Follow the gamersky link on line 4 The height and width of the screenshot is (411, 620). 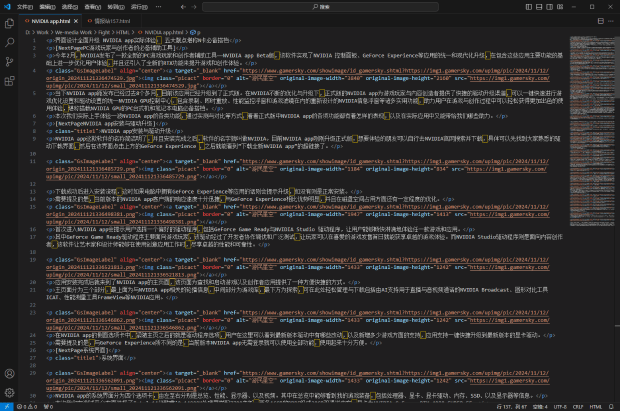[x=395, y=71]
